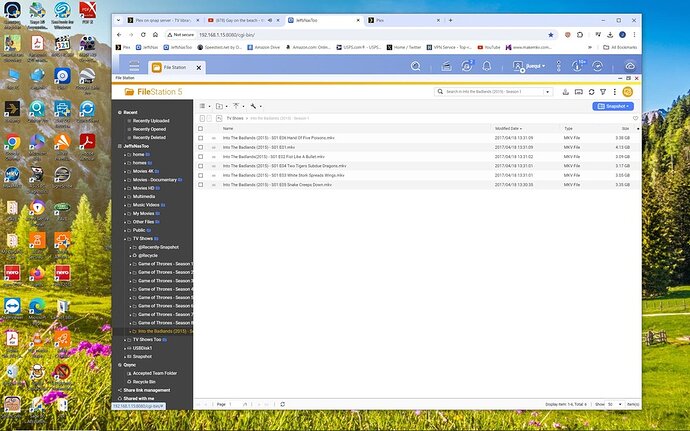The height and width of the screenshot is (431, 690).
Task: Check box for E04 Two Tigers Subdue Dragons
Action: [x=201, y=166]
